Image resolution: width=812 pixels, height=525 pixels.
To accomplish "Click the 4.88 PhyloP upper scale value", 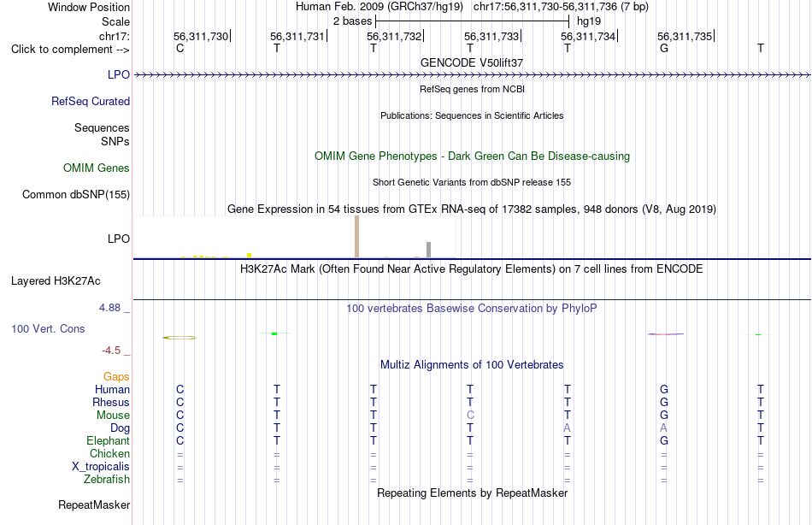I will [x=109, y=308].
